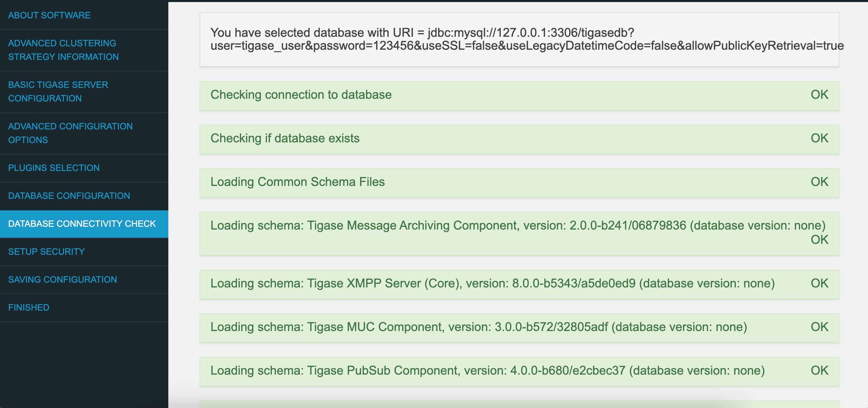Image resolution: width=868 pixels, height=408 pixels.
Task: Click 'Checking connection to database' row
Action: pos(519,96)
